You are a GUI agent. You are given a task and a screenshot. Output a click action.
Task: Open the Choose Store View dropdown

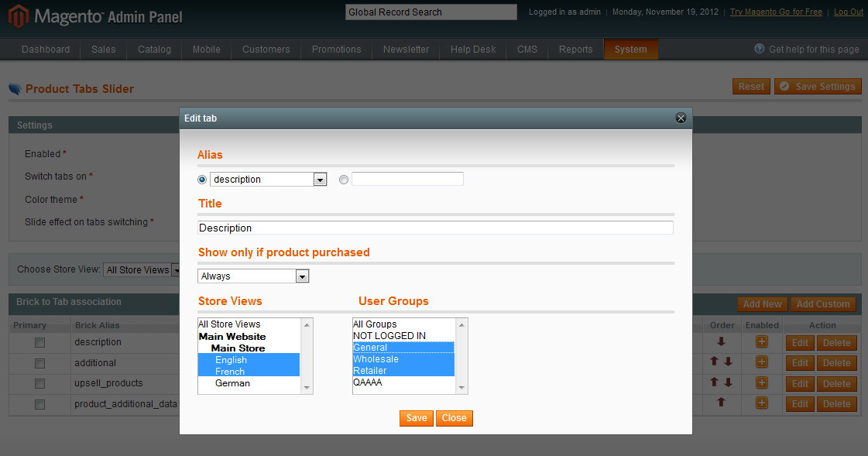click(142, 270)
